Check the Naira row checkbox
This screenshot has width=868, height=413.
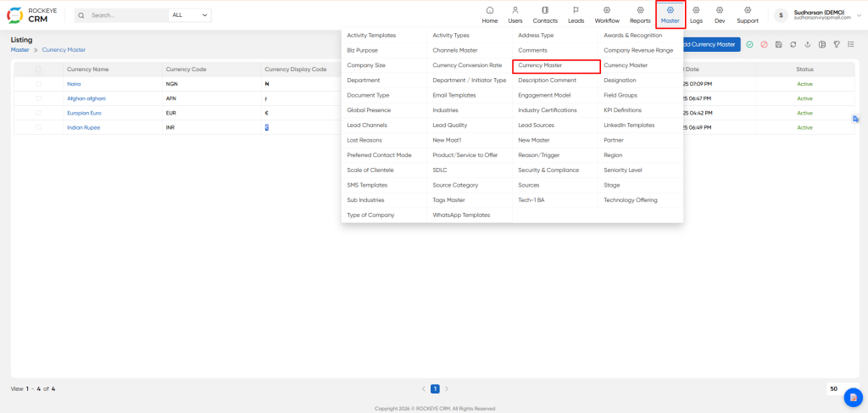[x=38, y=84]
